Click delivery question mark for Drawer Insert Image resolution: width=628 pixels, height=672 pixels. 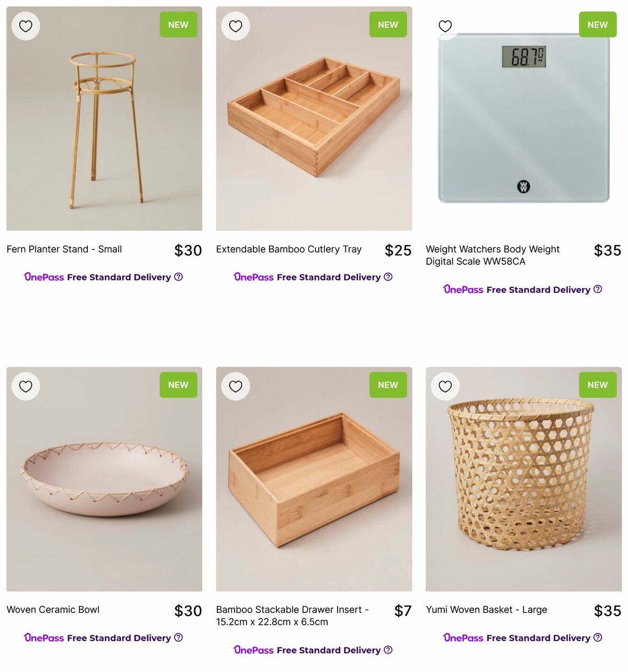point(388,649)
